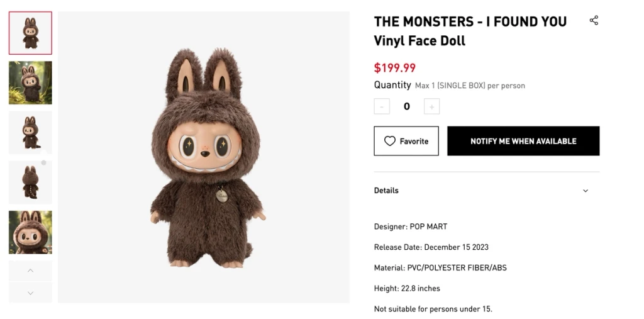Increase quantity with the plus button
644x319 pixels.
pos(431,106)
